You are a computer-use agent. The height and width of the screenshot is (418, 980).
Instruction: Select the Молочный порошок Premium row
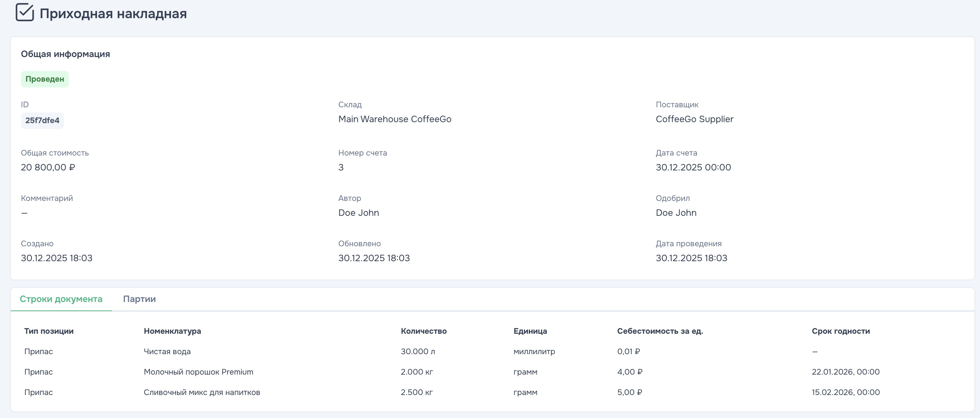click(x=198, y=372)
